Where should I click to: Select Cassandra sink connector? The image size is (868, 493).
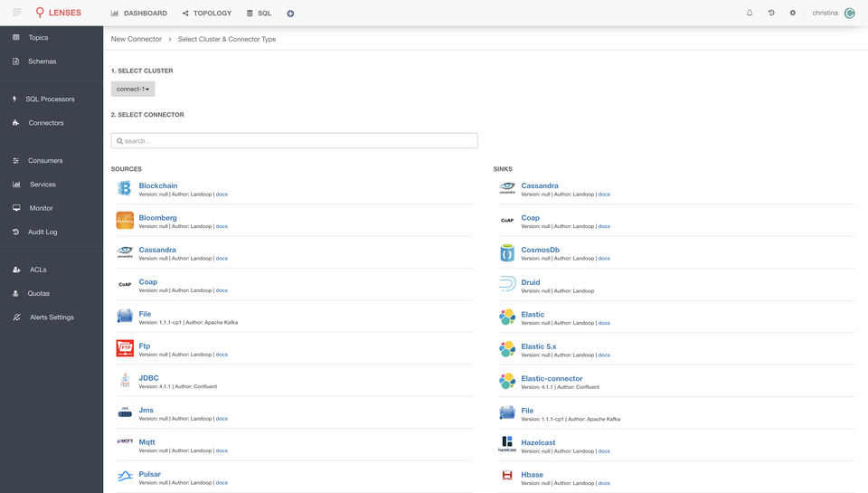point(540,185)
